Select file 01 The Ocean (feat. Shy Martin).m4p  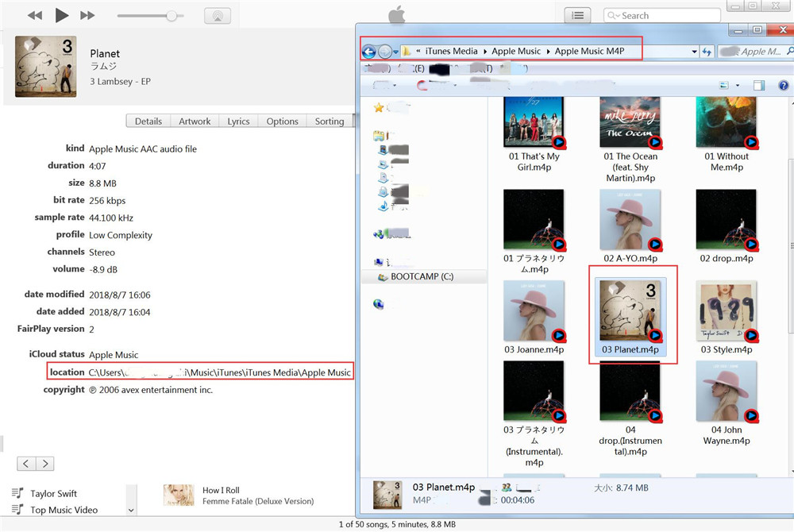[x=630, y=141]
